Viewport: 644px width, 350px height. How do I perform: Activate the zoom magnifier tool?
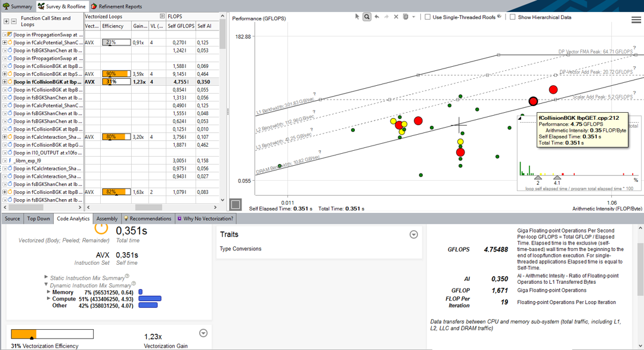tap(367, 17)
